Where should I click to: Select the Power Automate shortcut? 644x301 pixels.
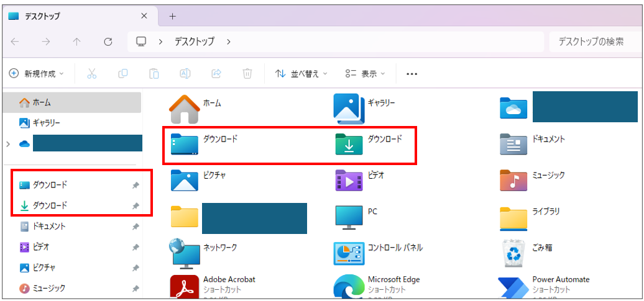click(x=545, y=286)
